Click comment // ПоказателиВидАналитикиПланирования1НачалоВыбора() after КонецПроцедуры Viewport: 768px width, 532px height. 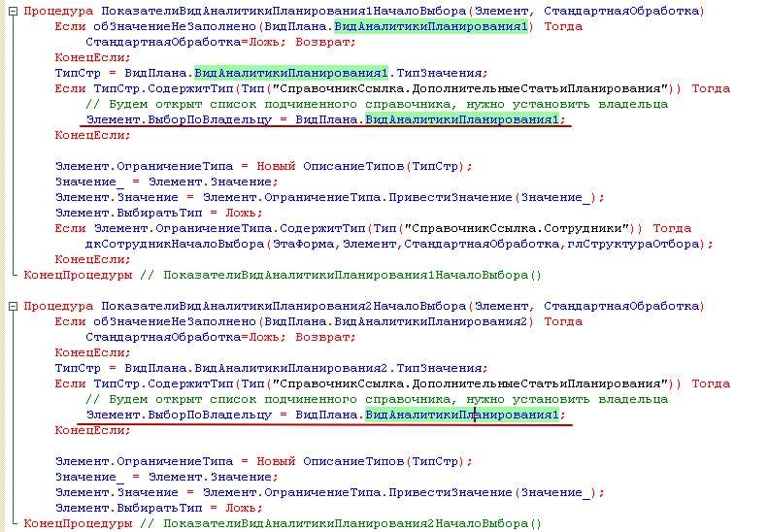coord(341,275)
